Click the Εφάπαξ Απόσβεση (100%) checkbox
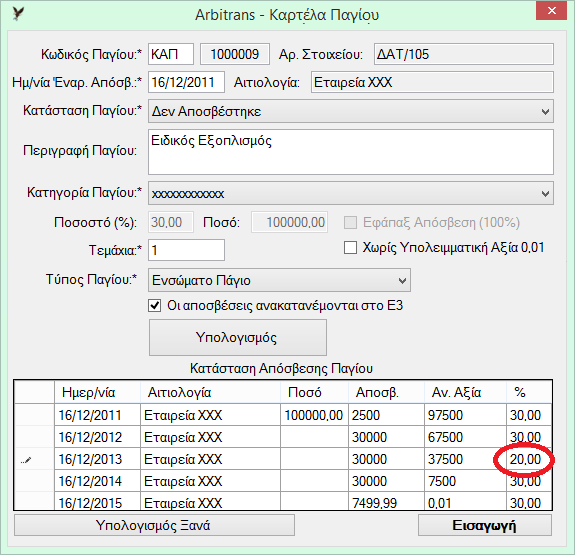Screen dimensions: 575x555 coord(350,222)
